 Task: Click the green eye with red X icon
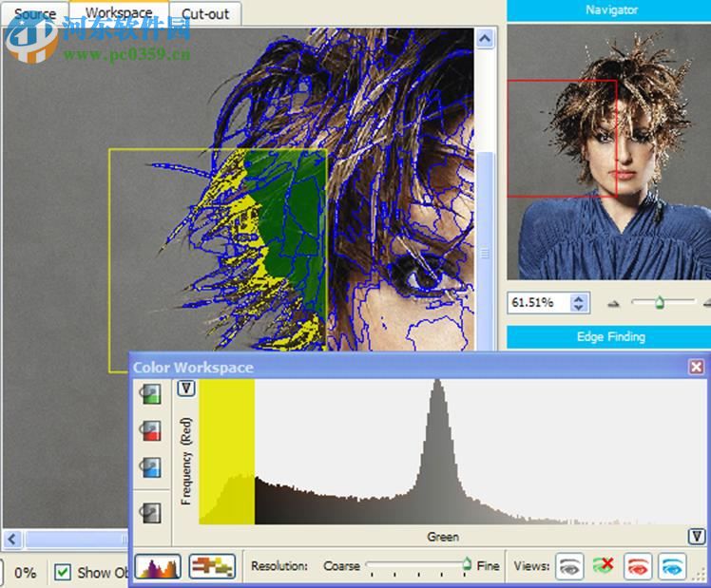tap(604, 566)
